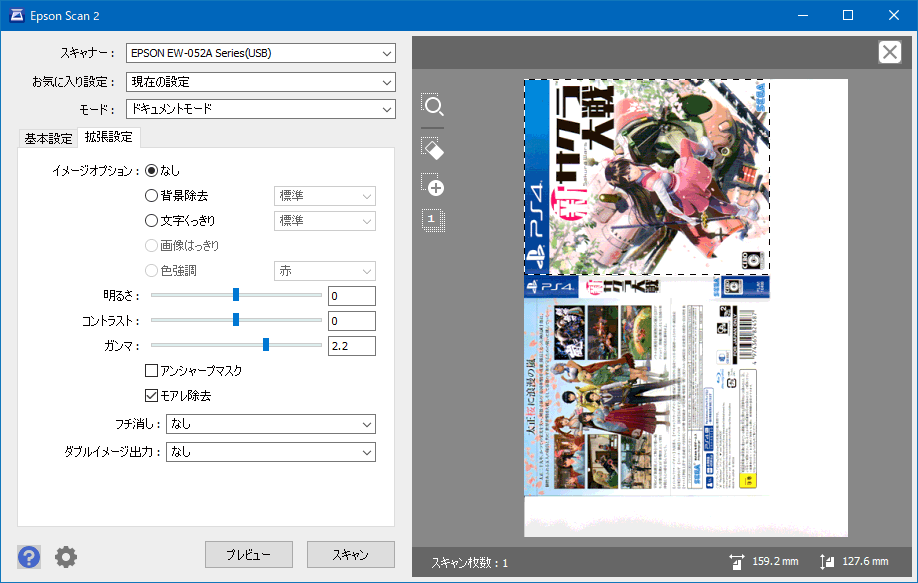Click the auto-detect marquee icon labeled 1
918x583 pixels.
pyautogui.click(x=432, y=220)
